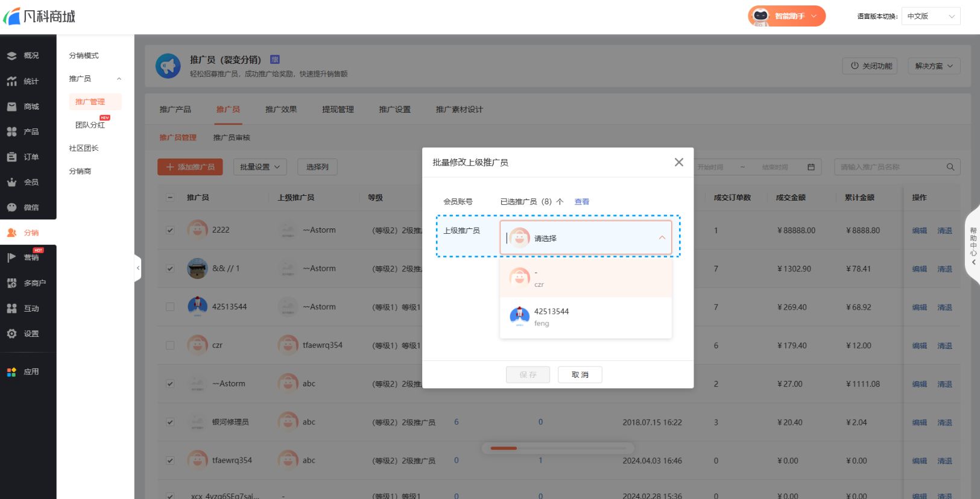Switch to the 推广效果 tab
Image resolution: width=980 pixels, height=499 pixels.
(281, 110)
